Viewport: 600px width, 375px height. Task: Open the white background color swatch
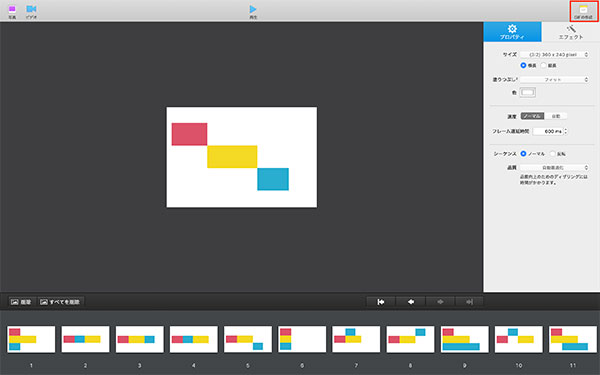tap(527, 92)
